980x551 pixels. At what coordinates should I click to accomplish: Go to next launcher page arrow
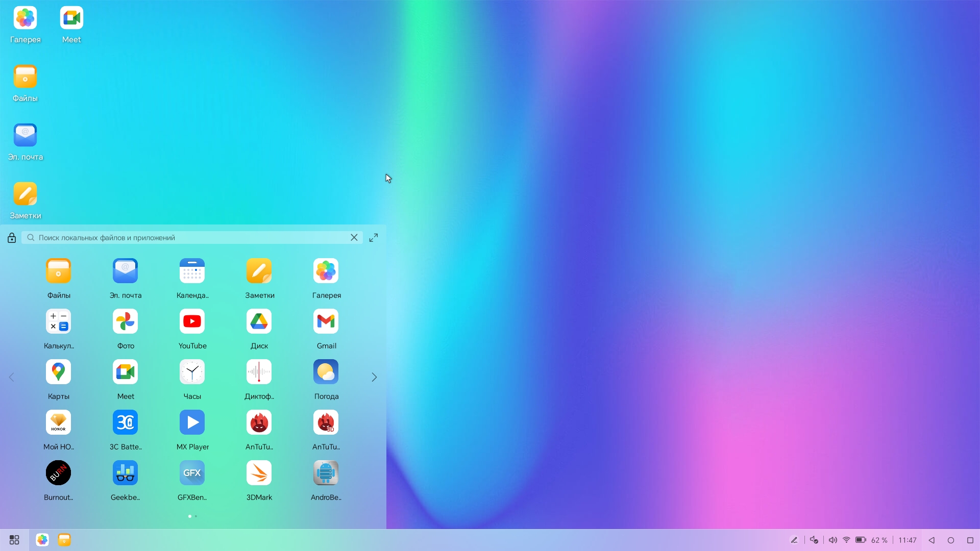tap(374, 377)
